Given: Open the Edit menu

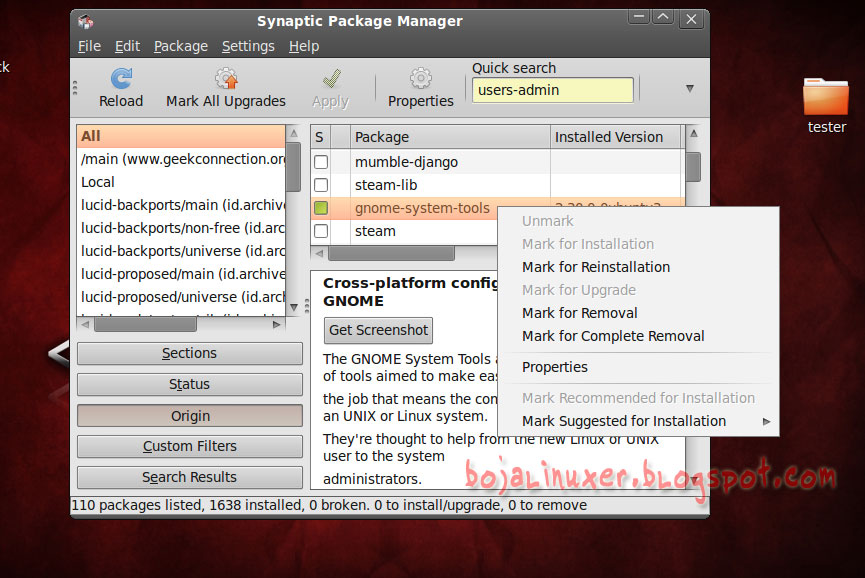Looking at the screenshot, I should (127, 46).
